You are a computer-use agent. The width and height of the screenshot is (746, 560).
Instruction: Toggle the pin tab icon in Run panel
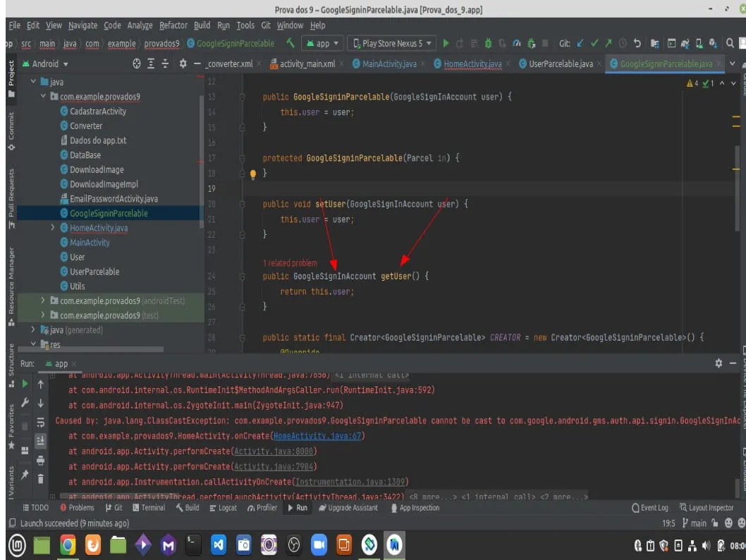(25, 475)
